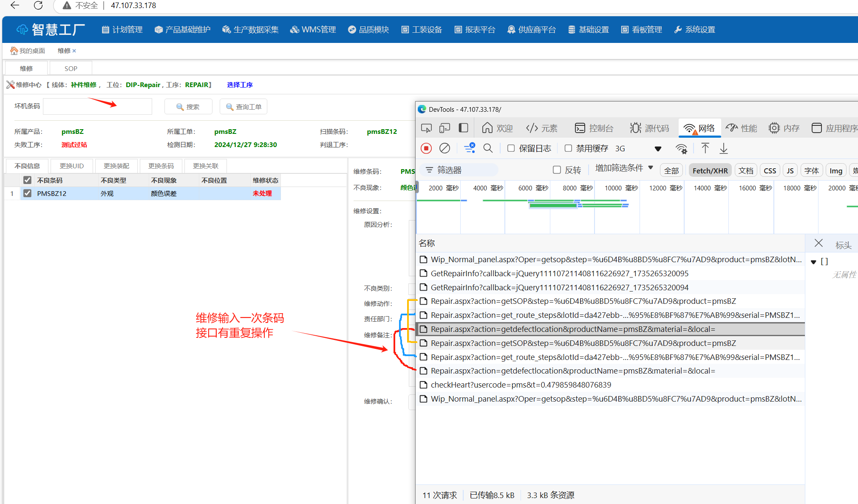
Task: Click the stop recording network log icon
Action: click(x=426, y=148)
